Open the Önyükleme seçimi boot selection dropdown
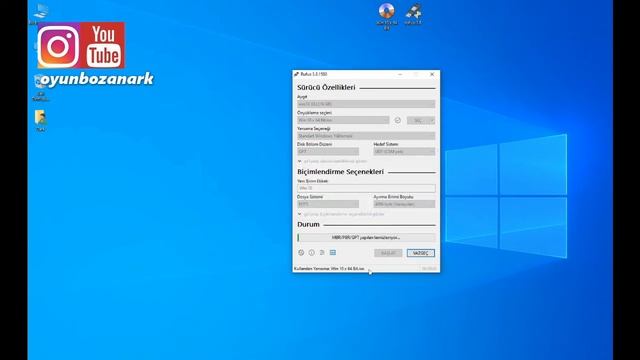640x360 pixels. click(x=343, y=120)
